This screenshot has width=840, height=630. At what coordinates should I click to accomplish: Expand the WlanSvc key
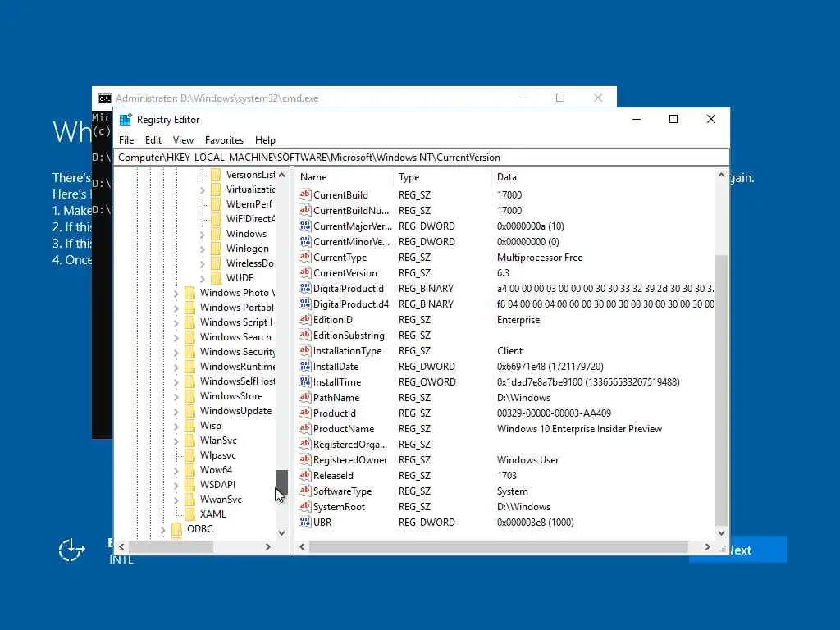click(176, 441)
